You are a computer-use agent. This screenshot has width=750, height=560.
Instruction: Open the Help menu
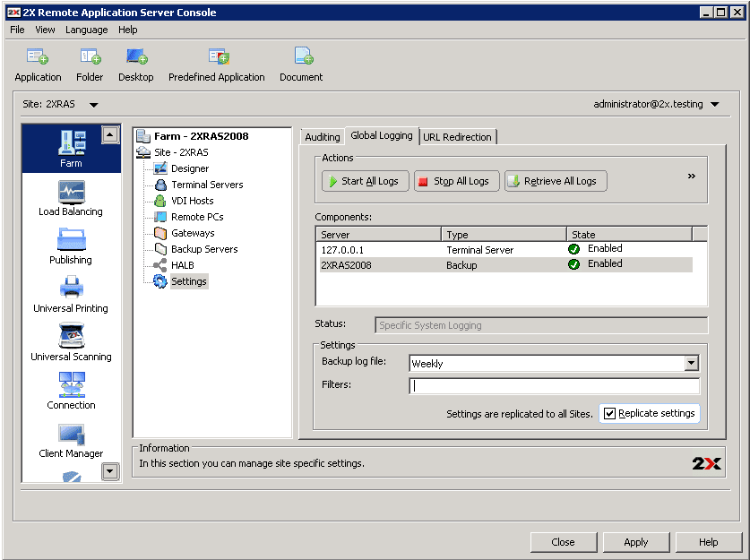coord(128,30)
